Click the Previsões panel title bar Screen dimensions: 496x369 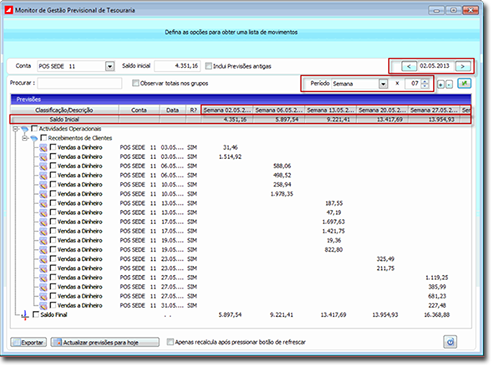point(241,99)
